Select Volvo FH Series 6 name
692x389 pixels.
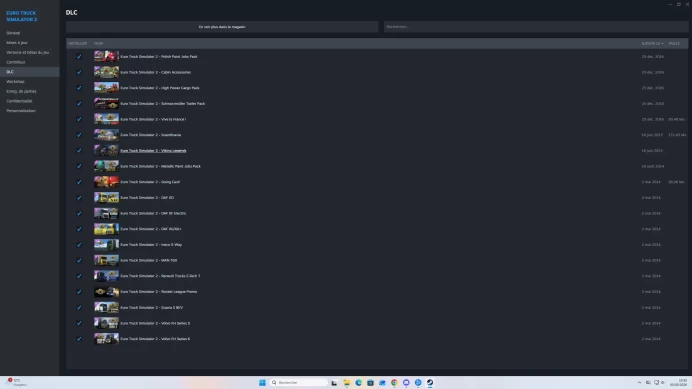(155, 339)
